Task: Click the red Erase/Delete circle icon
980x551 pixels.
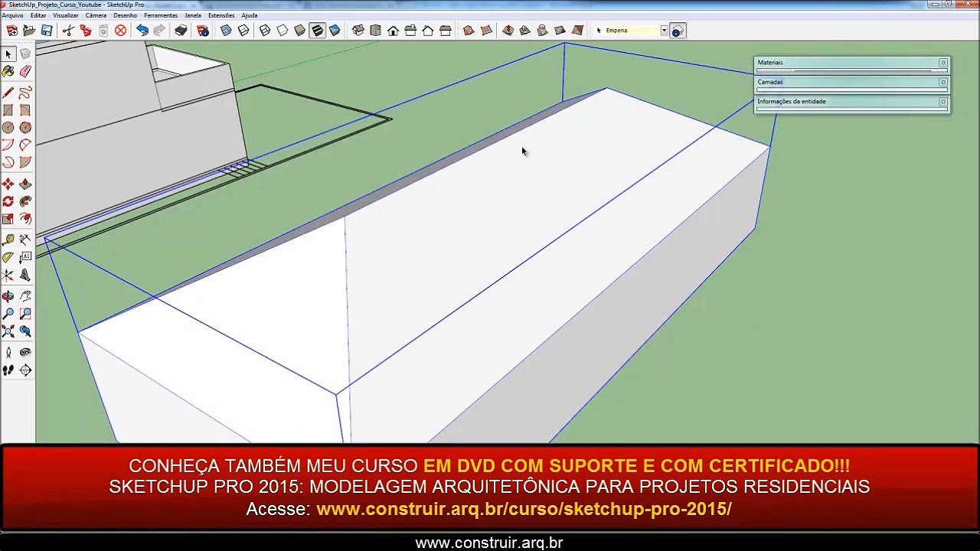Action: pyautogui.click(x=120, y=31)
